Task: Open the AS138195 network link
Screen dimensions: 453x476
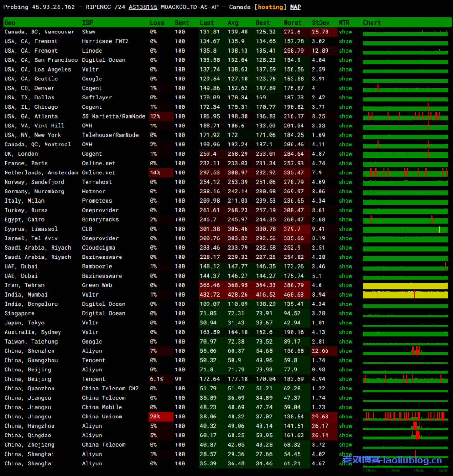Action: [x=143, y=7]
